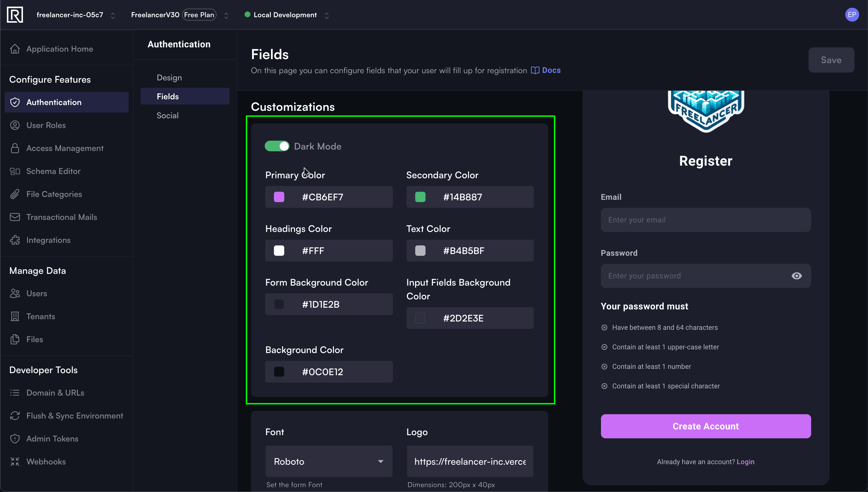Click the Transactional Mails envelope icon
This screenshot has width=868, height=492.
pos(15,217)
